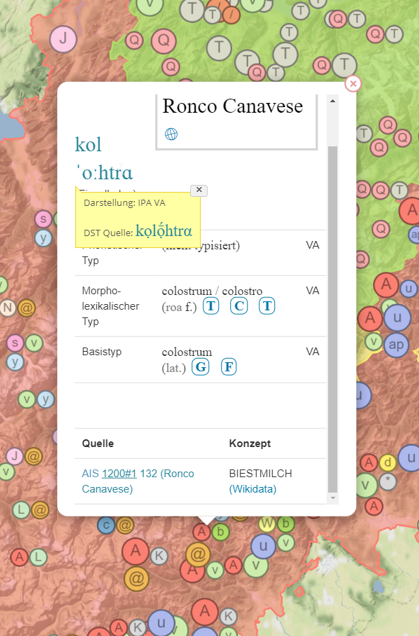Close the Ronco Canavese popup
The width and height of the screenshot is (419, 636).
point(353,84)
